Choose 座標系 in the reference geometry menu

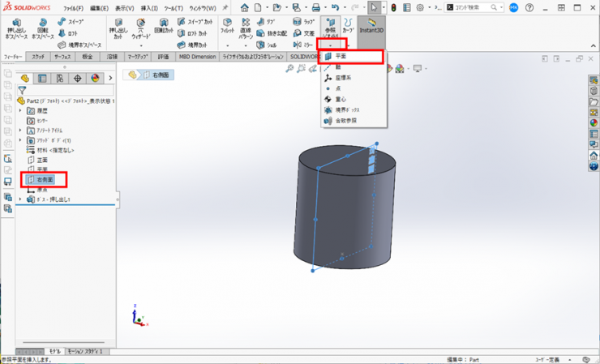344,78
